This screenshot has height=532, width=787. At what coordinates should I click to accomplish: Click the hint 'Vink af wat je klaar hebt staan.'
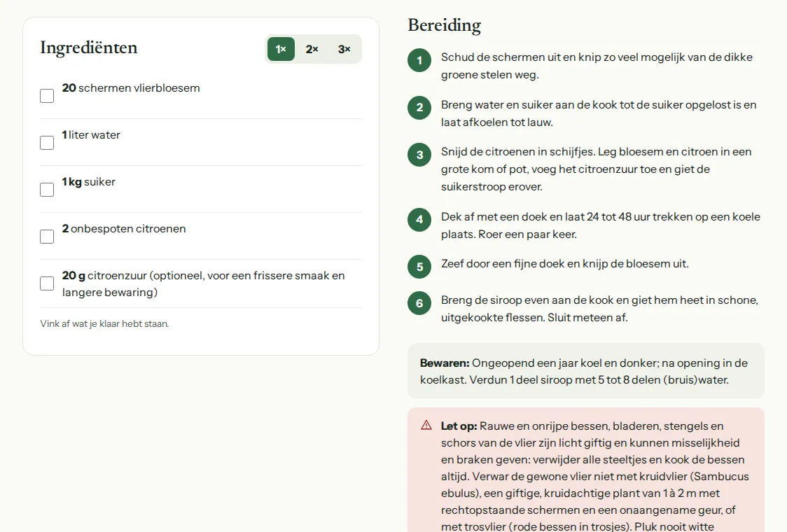click(x=104, y=323)
